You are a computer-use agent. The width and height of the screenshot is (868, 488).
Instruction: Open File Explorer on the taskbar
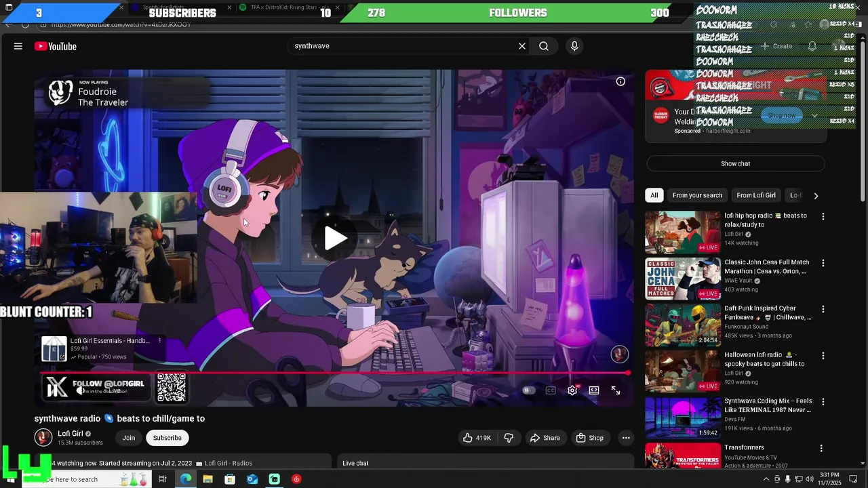[x=208, y=479]
